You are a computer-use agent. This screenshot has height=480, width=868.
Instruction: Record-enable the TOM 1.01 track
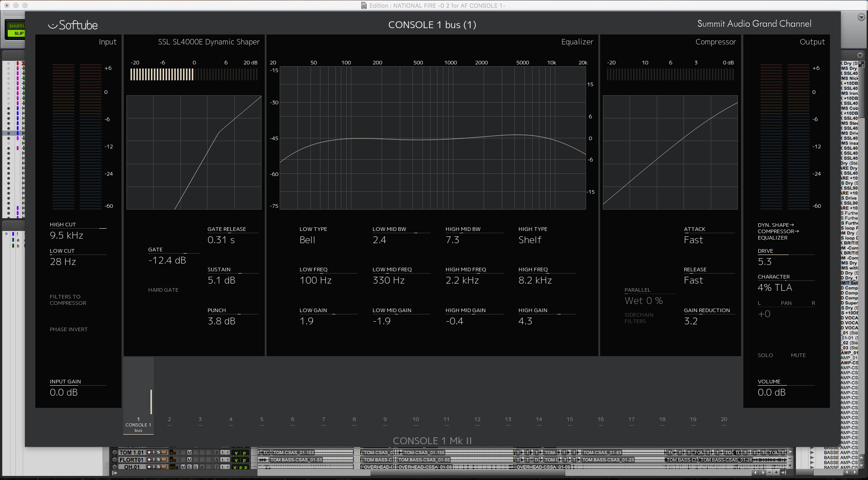point(149,452)
